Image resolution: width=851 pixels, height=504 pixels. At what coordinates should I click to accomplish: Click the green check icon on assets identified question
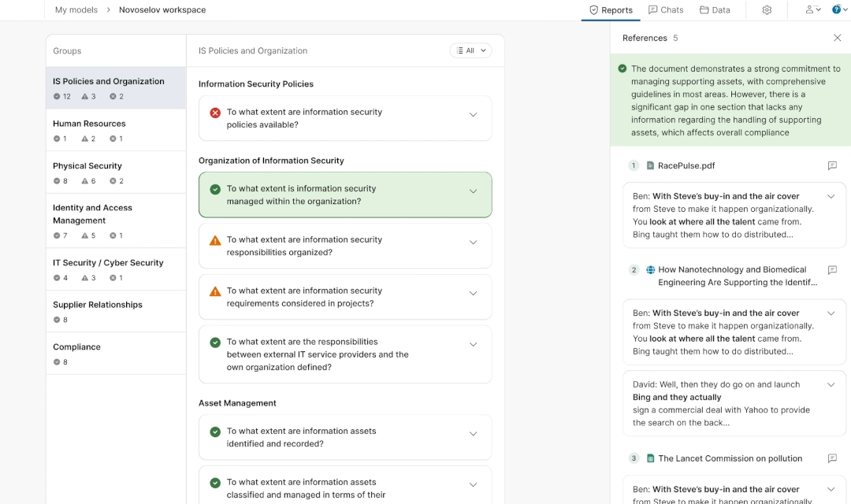click(x=215, y=430)
